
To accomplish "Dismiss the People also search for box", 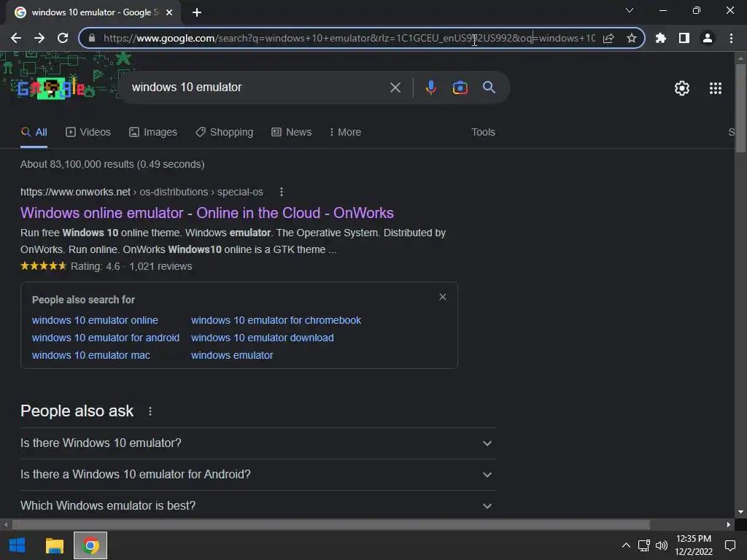I will coord(443,297).
